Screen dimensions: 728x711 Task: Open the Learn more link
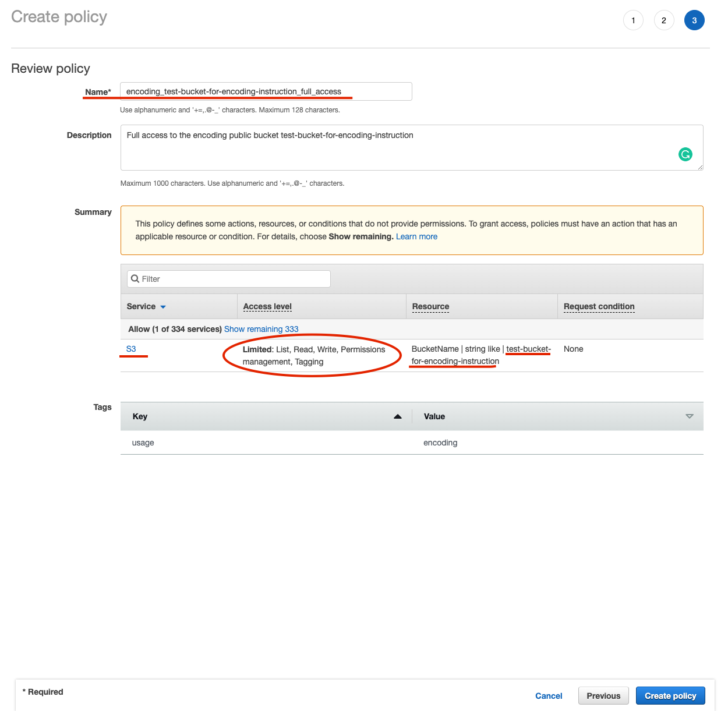[x=416, y=236]
